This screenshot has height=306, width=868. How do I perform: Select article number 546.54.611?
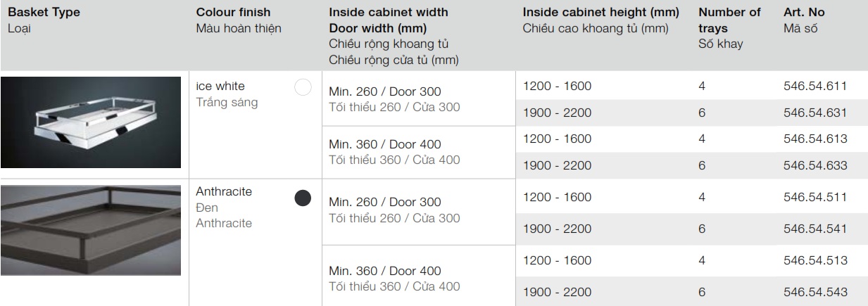(x=814, y=86)
